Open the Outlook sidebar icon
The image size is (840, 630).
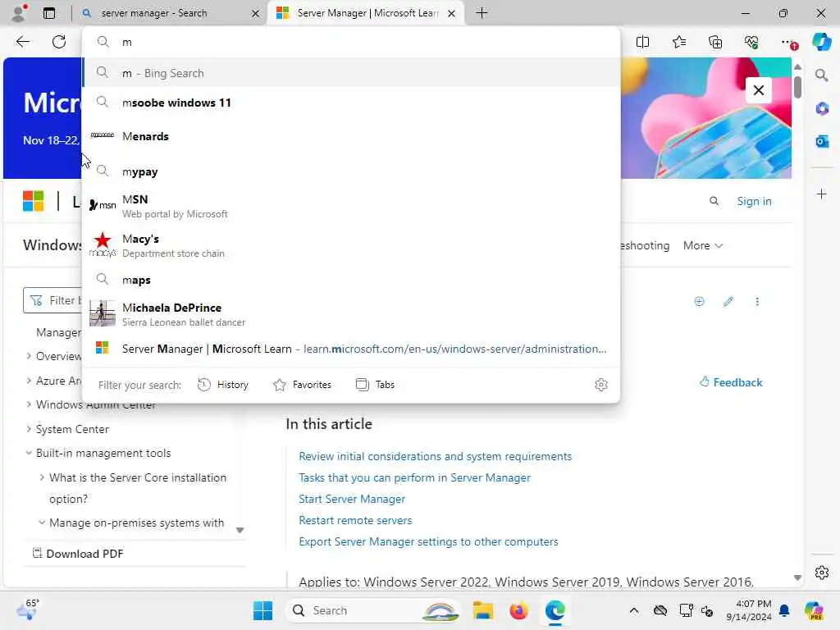click(x=821, y=141)
